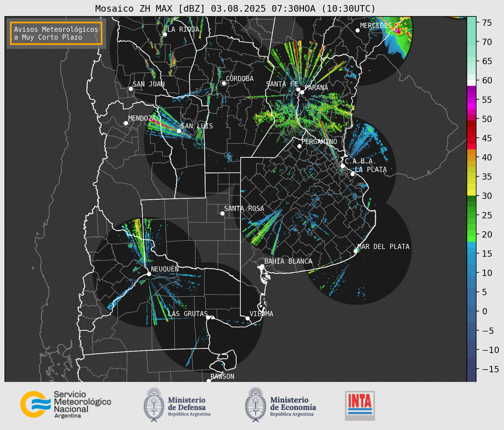This screenshot has width=504, height=430.
Task: Click the MAR DEL PLATA label text
Action: [x=383, y=246]
